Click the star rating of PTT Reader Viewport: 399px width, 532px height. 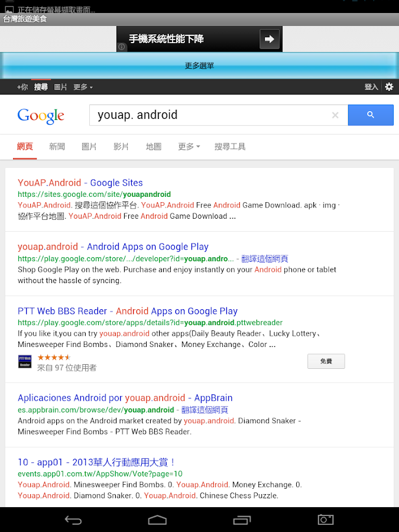click(54, 357)
